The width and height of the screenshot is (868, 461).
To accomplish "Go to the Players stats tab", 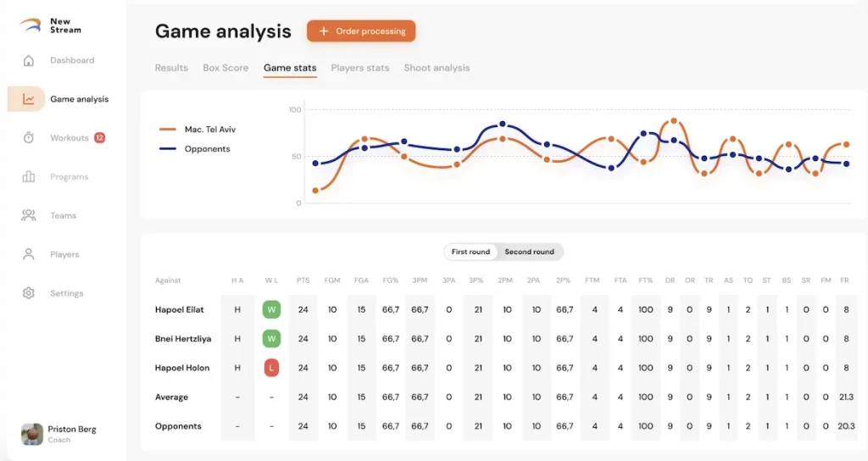I will pyautogui.click(x=359, y=68).
